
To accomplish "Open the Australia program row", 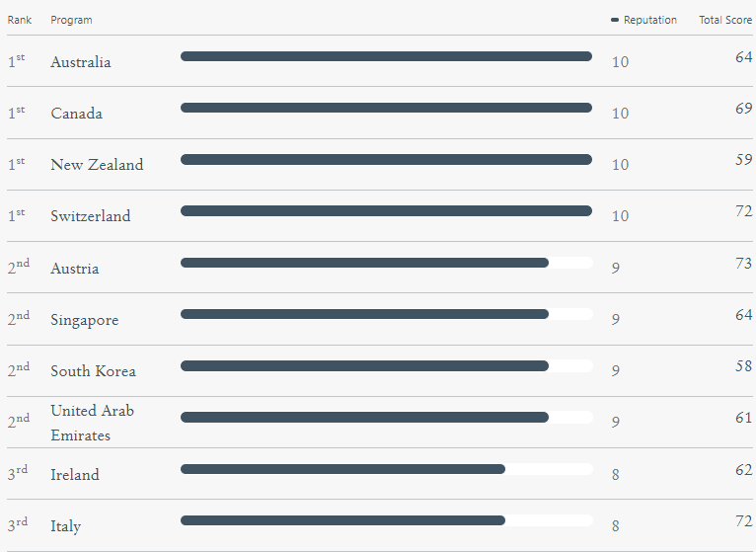I will [81, 62].
